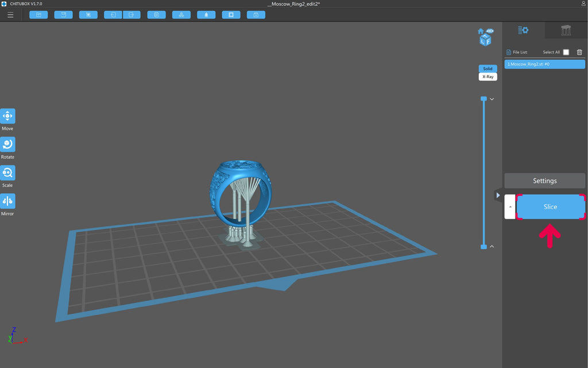Click the File List label
Screen dimensions: 588x368
coord(520,52)
